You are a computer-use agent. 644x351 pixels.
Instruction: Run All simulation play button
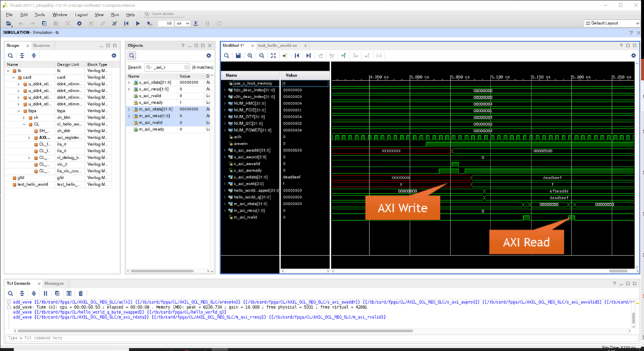pyautogui.click(x=138, y=23)
